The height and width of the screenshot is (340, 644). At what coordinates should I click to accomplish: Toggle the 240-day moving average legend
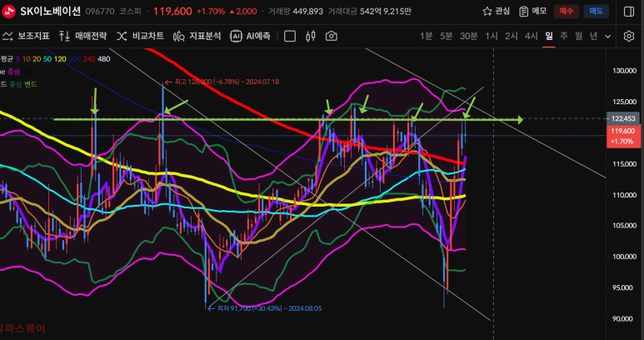(x=89, y=59)
